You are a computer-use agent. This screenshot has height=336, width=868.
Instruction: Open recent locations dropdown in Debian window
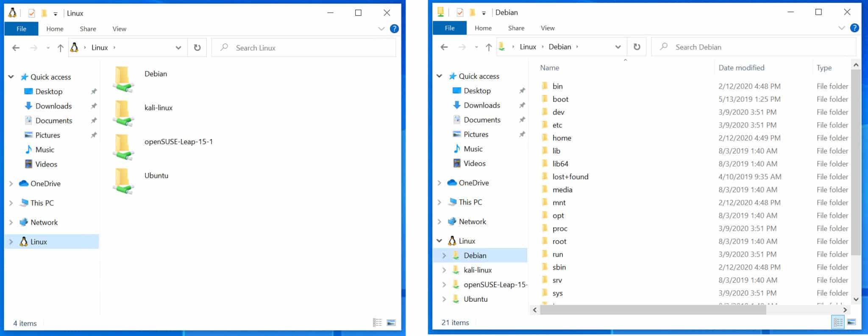(477, 47)
